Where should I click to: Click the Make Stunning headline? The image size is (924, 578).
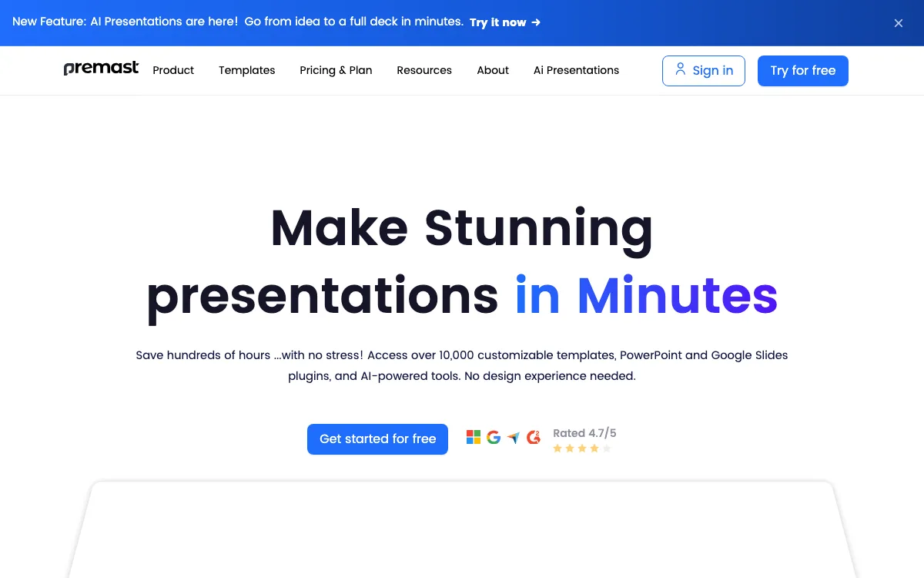(462, 229)
